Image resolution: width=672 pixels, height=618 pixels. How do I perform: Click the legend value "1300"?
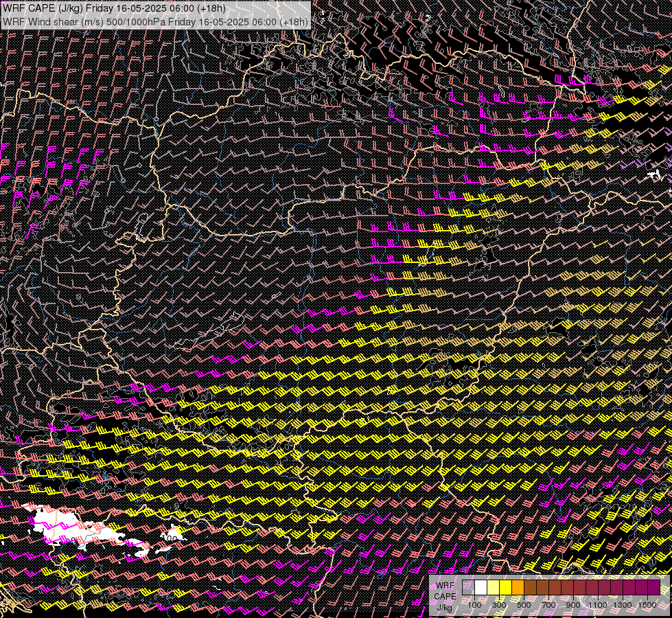pos(623,605)
